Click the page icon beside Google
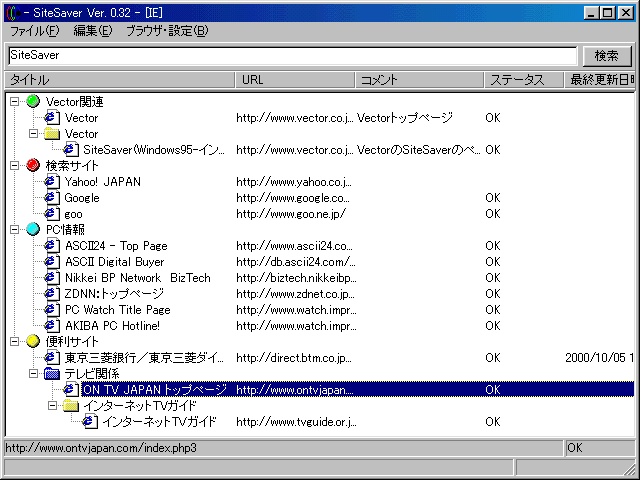The height and width of the screenshot is (480, 640). click(x=52, y=198)
